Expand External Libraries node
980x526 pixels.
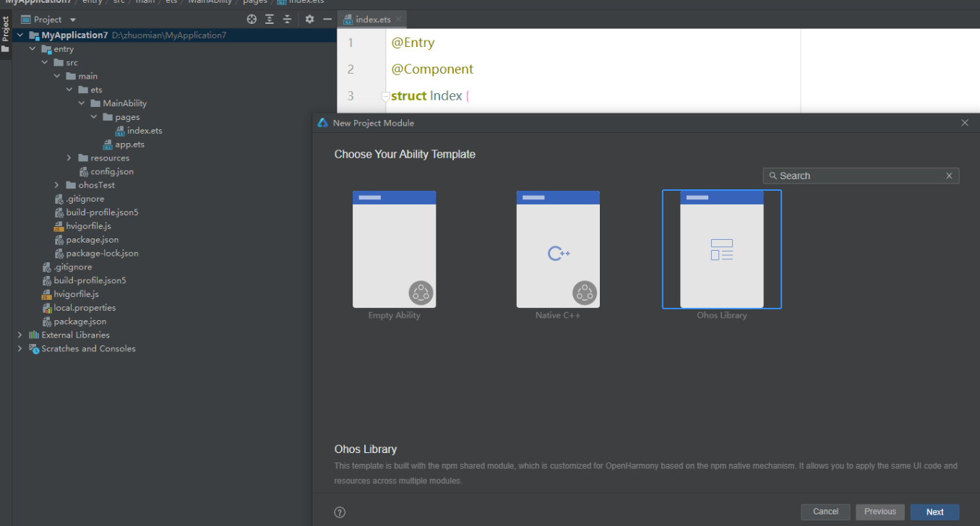click(20, 335)
